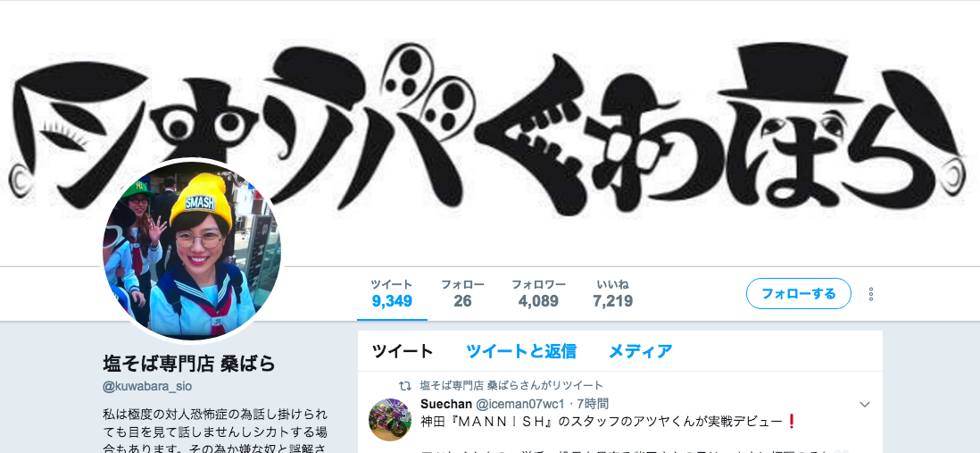The width and height of the screenshot is (980, 453).
Task: Open the フォロワー list with 4,089
Action: tap(539, 294)
